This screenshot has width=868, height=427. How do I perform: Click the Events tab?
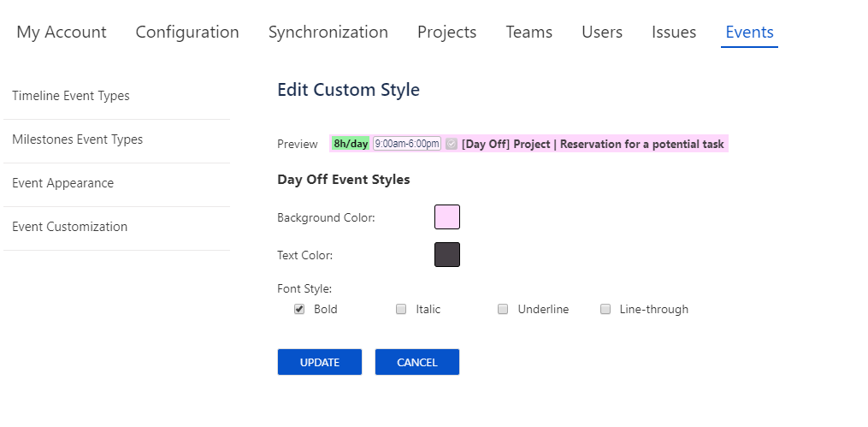click(x=749, y=33)
